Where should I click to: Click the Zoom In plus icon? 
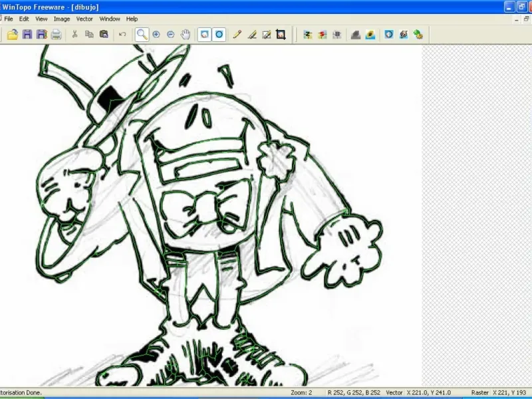[x=156, y=35]
